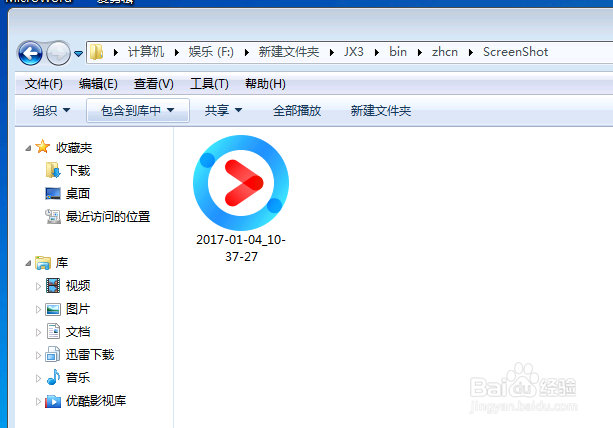This screenshot has width=613, height=428.
Task: Click the Forward navigation arrow button
Action: tap(58, 53)
